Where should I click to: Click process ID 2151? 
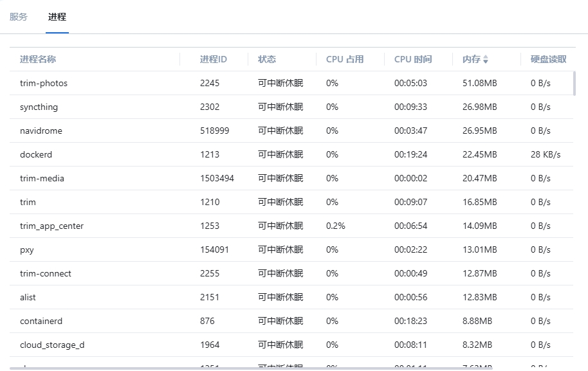pos(210,297)
